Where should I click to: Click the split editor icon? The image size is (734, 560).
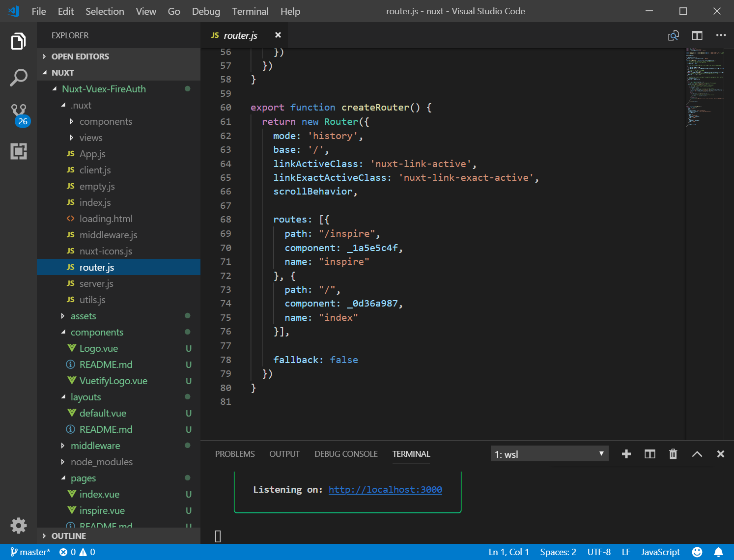(697, 35)
